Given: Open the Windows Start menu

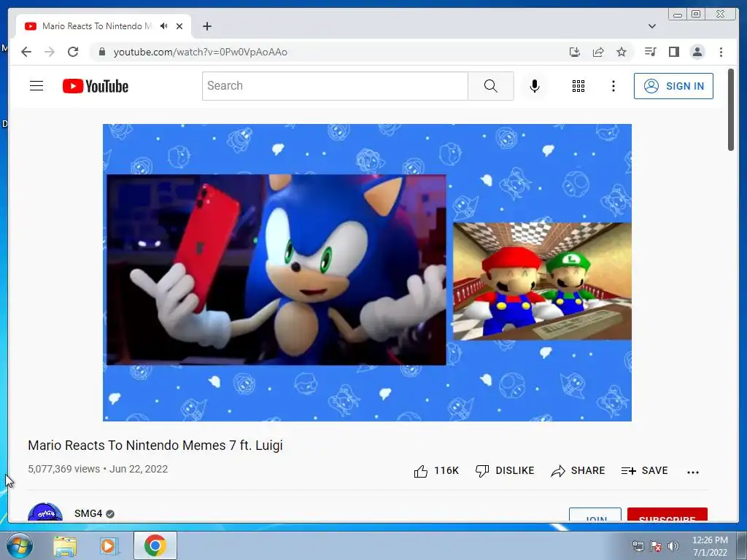Looking at the screenshot, I should [19, 545].
